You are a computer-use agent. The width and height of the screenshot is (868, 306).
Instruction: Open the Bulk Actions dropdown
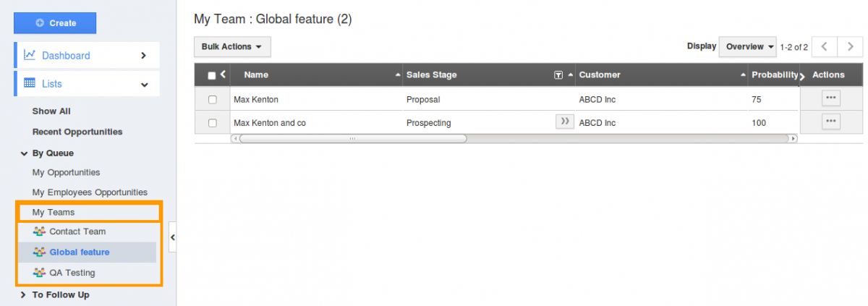[x=232, y=47]
